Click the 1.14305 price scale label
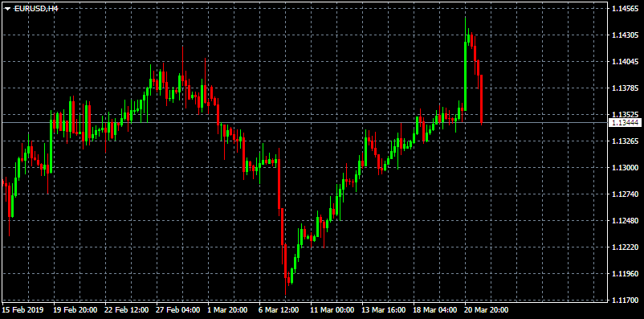 click(625, 35)
